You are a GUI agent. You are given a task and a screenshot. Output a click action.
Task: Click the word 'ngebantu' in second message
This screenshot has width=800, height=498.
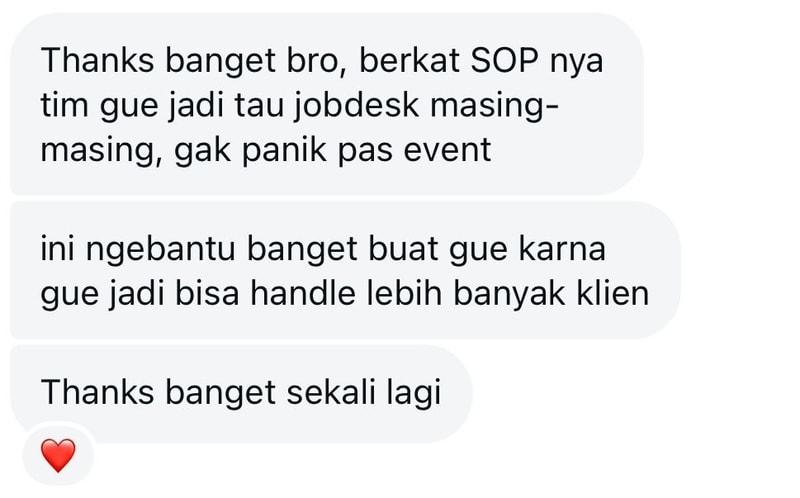tap(161, 251)
